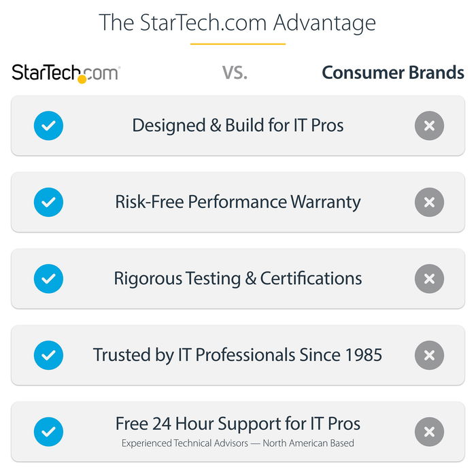
Task: Click the 'Risk-Free Performance Warranty' text
Action: tap(238, 202)
